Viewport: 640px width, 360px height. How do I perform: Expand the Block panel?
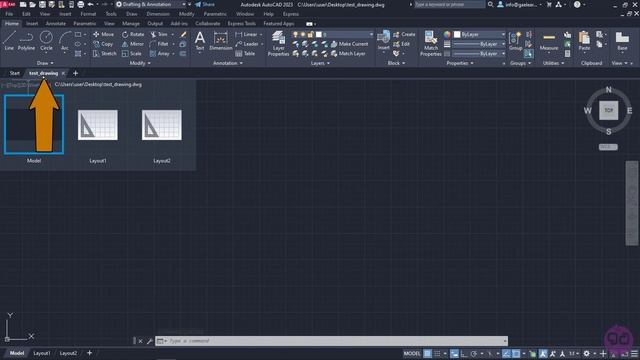pos(396,63)
